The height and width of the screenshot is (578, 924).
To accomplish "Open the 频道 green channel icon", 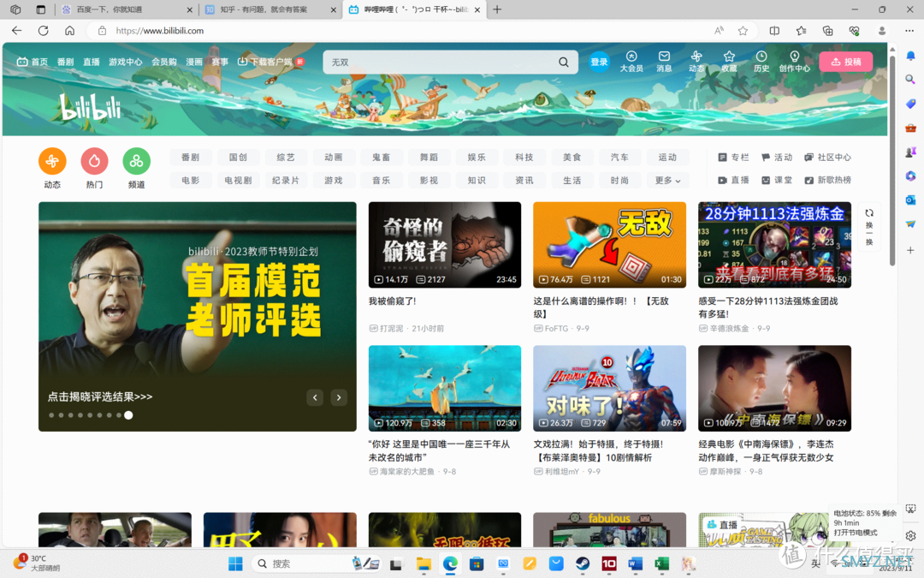I will tap(136, 161).
